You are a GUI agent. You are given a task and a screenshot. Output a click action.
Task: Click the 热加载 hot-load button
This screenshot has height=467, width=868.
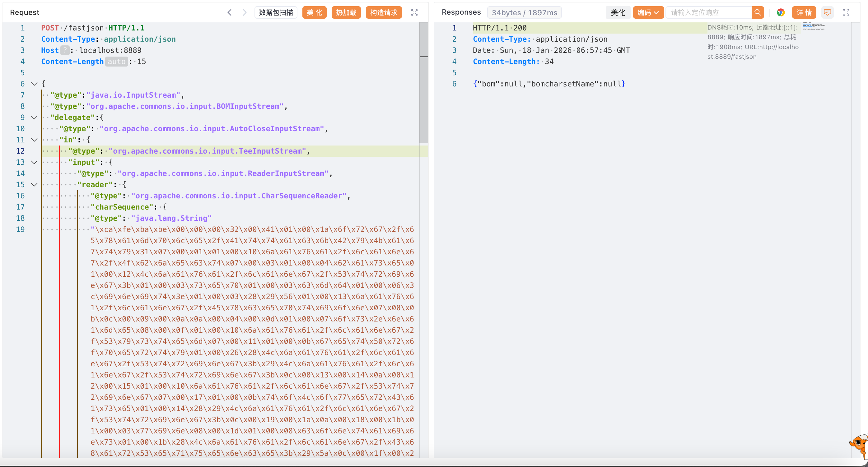[346, 12]
